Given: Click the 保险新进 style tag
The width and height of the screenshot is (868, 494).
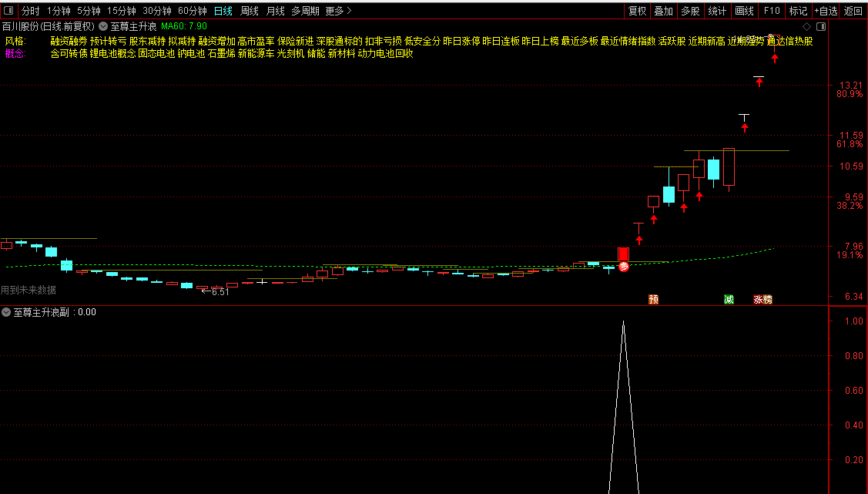Looking at the screenshot, I should tap(295, 41).
